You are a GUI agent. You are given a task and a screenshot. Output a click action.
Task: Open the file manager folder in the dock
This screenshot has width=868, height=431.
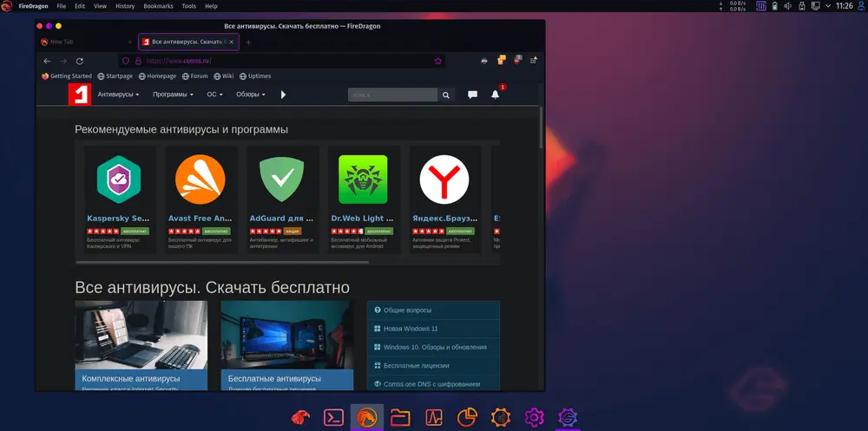point(400,417)
